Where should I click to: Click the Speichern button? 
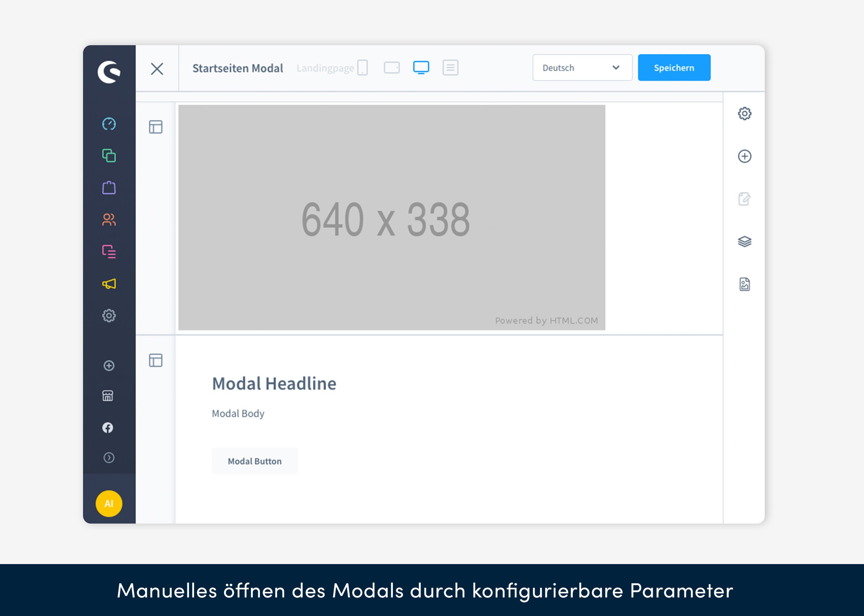[674, 67]
